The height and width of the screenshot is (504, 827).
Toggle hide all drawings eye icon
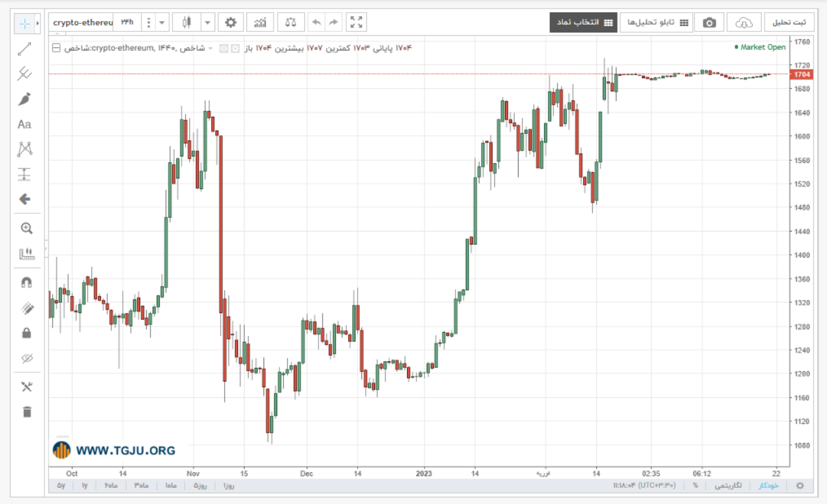pos(27,358)
